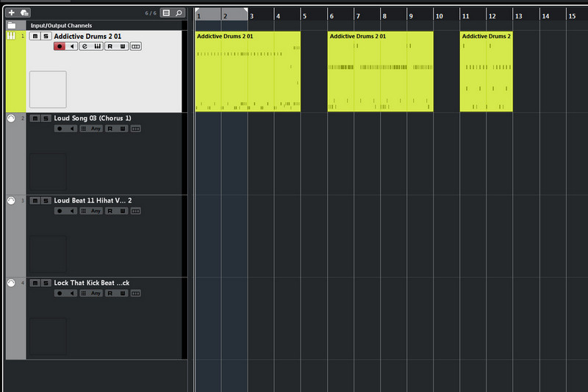Click the 6 / 6 visible tracks count
The height and width of the screenshot is (392, 588).
click(x=151, y=13)
